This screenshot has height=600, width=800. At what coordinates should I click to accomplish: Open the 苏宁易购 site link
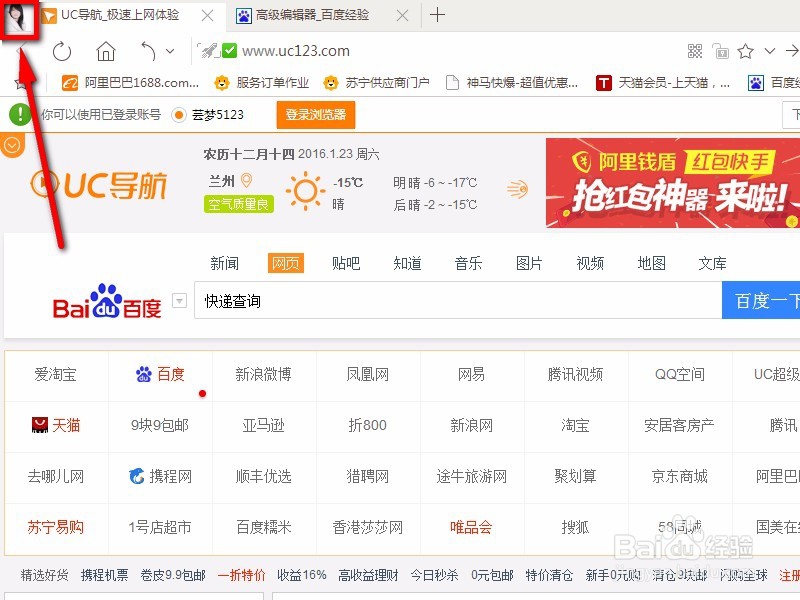pyautogui.click(x=56, y=527)
